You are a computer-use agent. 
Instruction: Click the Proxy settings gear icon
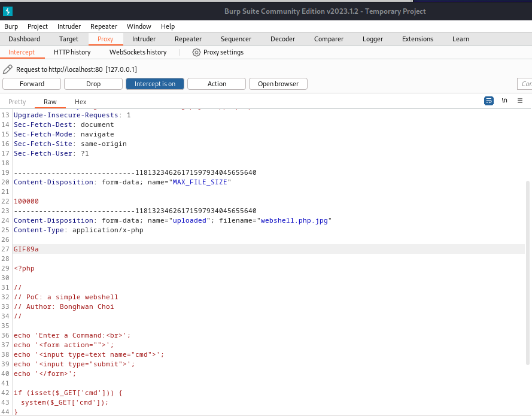pyautogui.click(x=196, y=52)
